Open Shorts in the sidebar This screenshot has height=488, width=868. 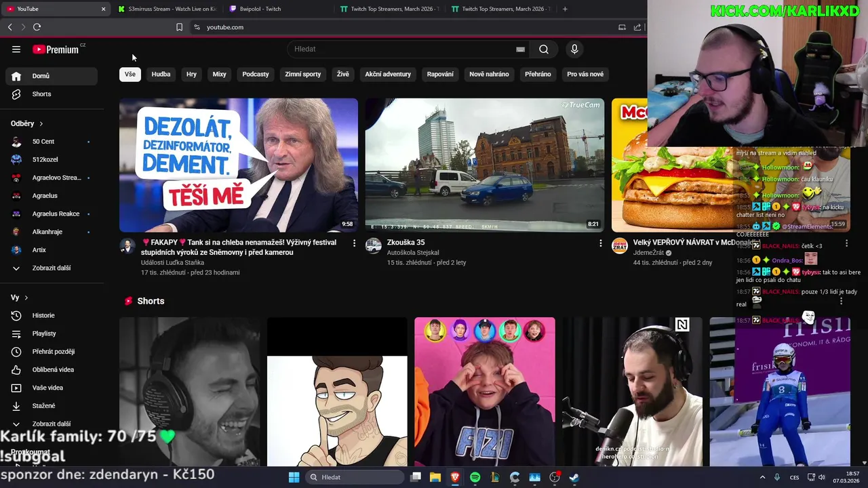pos(52,94)
